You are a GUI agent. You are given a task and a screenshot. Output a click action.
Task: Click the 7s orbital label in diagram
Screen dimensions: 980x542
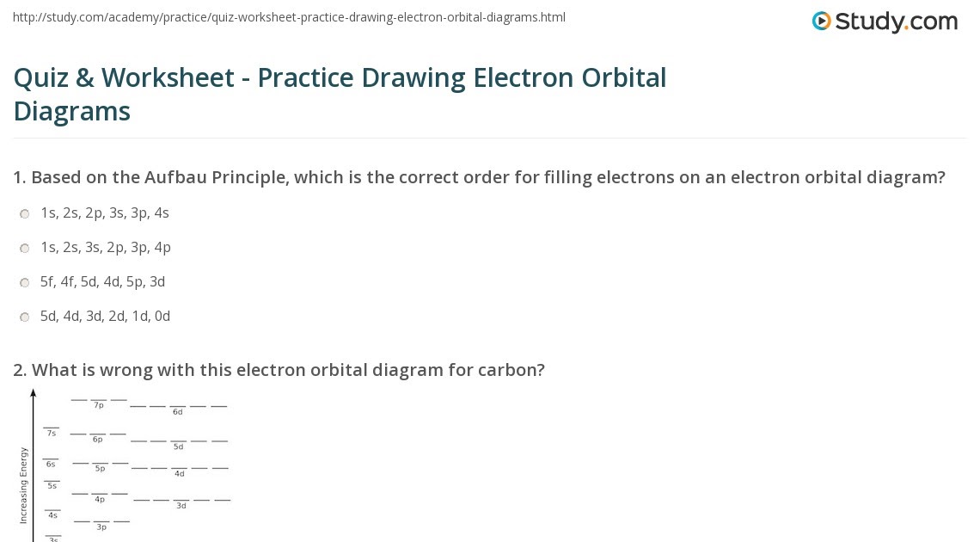click(x=52, y=433)
